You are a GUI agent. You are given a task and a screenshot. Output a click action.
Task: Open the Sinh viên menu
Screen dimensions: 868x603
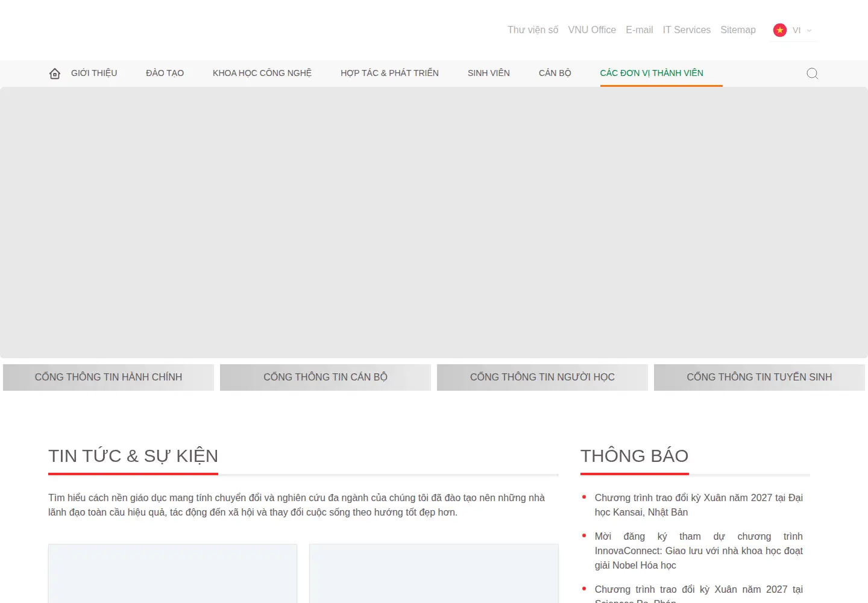tap(489, 73)
